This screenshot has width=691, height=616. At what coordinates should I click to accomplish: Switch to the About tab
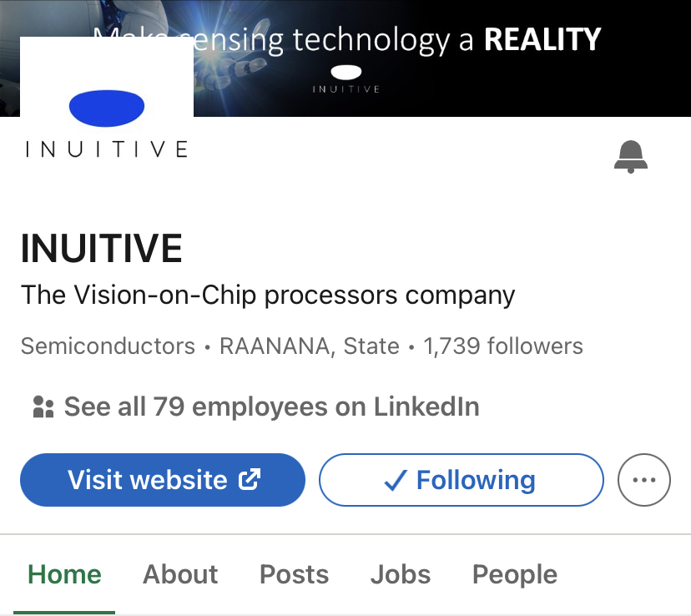click(x=180, y=574)
